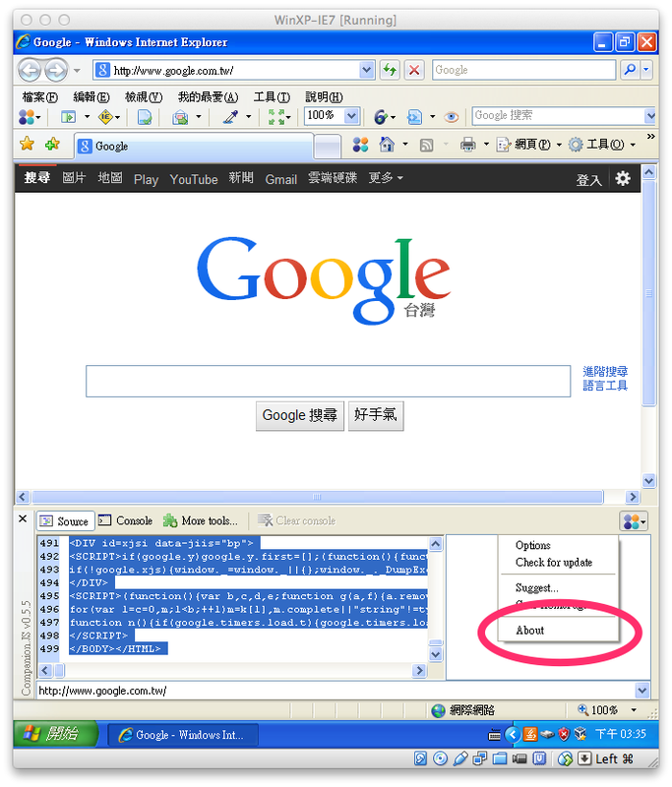Open the 100% zoom combo box in toolbar
The width and height of the screenshot is (672, 787).
coord(331,116)
